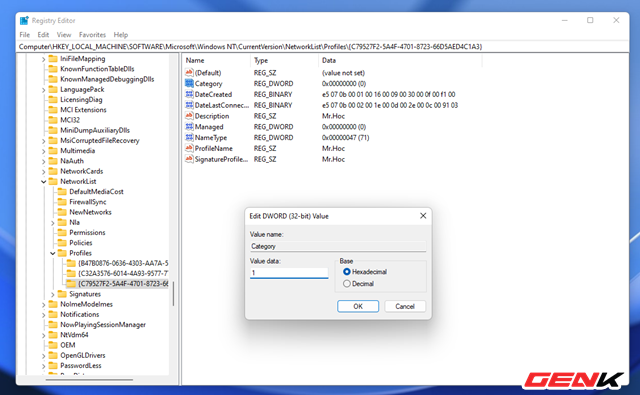640x395 pixels.
Task: Open the File menu
Action: (24, 35)
